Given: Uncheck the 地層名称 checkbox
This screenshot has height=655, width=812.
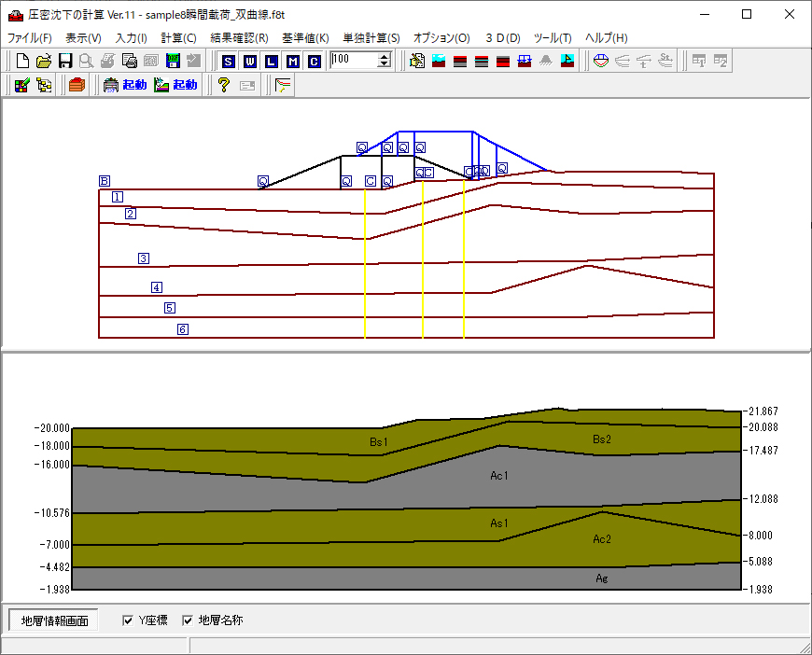Looking at the screenshot, I should pos(189,620).
